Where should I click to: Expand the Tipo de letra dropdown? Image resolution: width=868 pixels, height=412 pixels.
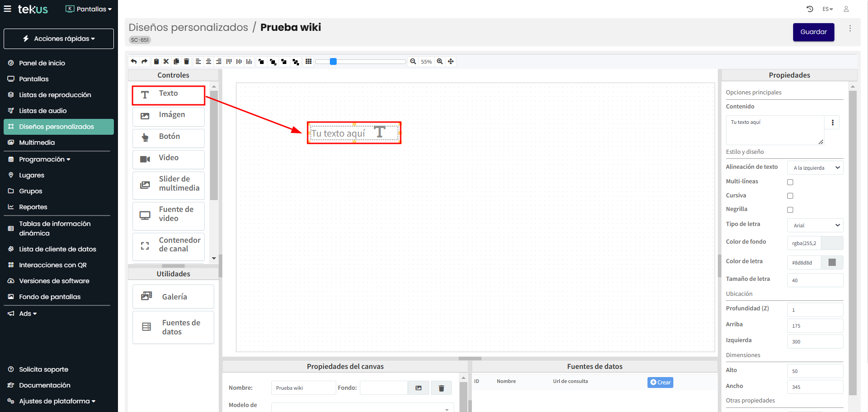(815, 226)
